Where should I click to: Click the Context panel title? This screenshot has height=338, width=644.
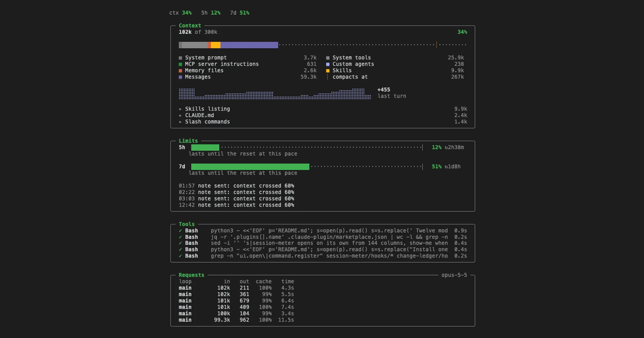pos(190,25)
